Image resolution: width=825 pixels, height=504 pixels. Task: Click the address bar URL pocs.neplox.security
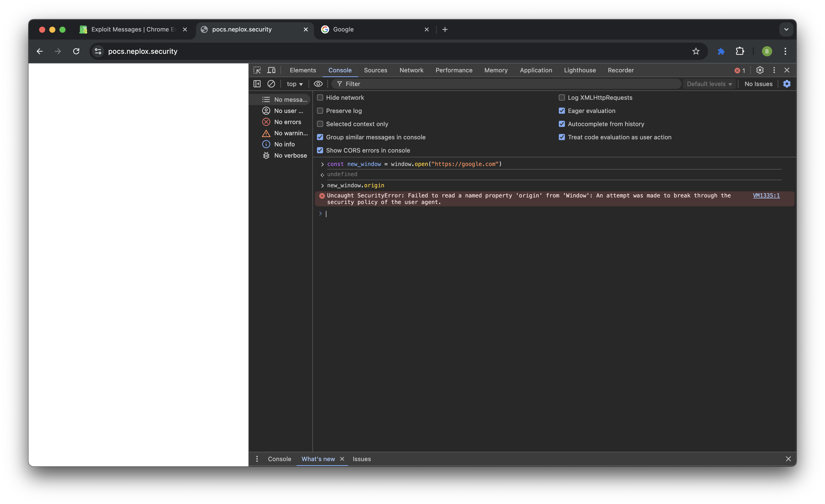[143, 51]
